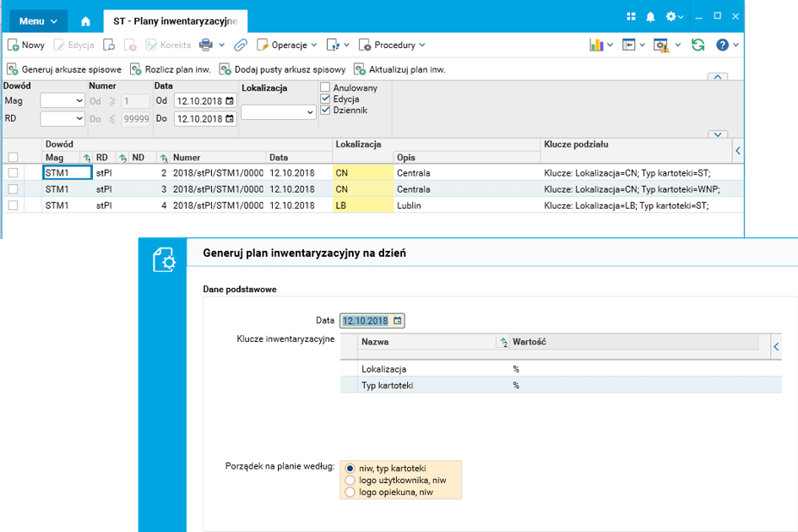Screen dimensions: 798x532
Task: Open settings gear menu in title bar
Action: coord(675,17)
